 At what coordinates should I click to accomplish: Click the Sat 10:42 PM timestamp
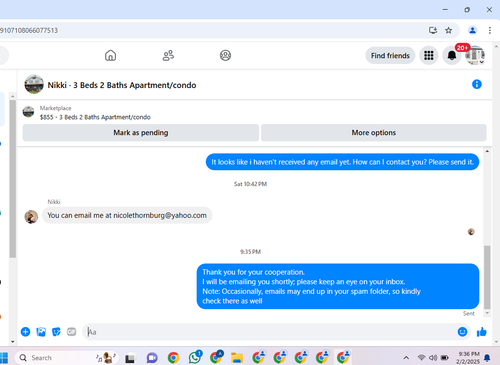click(x=250, y=184)
